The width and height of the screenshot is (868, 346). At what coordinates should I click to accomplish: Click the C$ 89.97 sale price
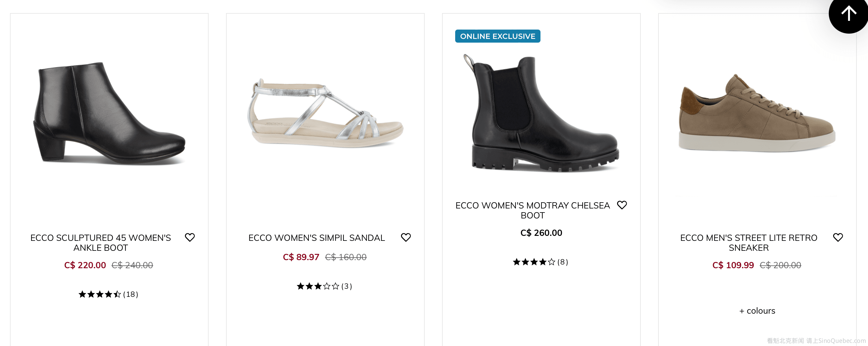click(x=300, y=257)
